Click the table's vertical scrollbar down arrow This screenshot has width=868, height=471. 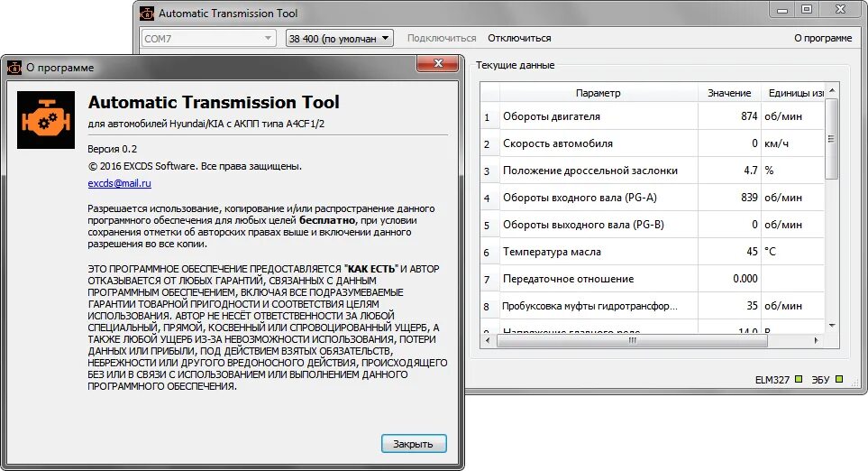click(x=832, y=326)
